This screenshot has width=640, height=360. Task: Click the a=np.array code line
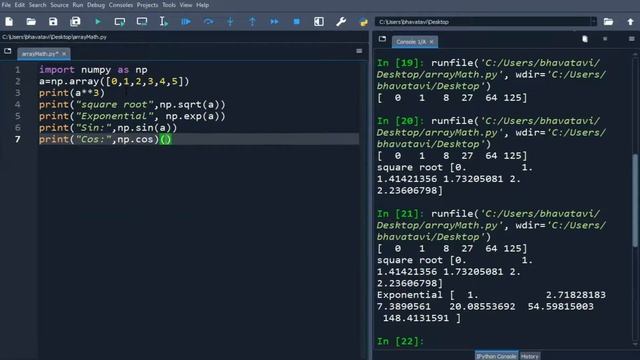pyautogui.click(x=114, y=81)
